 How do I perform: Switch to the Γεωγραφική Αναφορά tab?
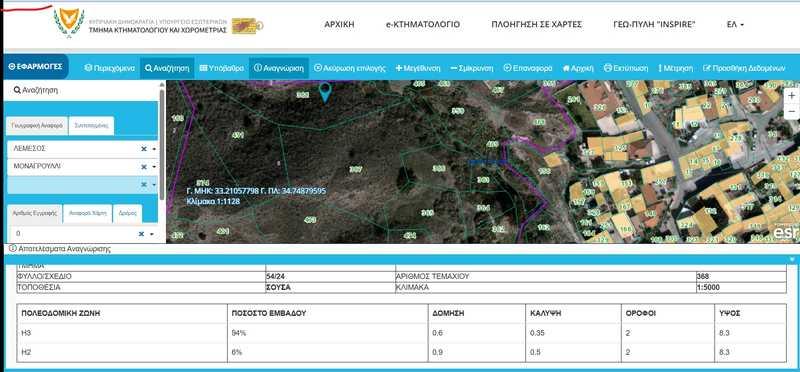(x=37, y=126)
